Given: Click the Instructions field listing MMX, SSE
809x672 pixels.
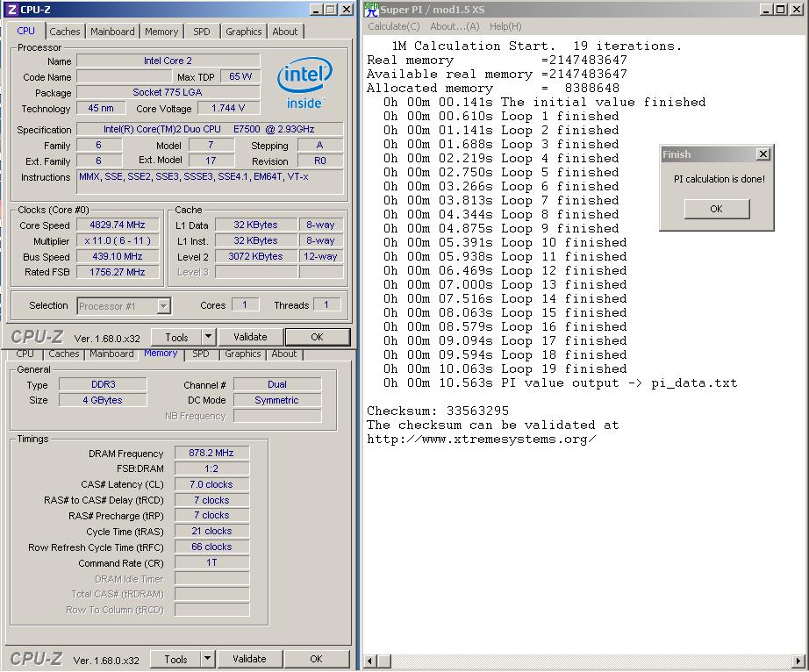Looking at the screenshot, I should [x=210, y=182].
